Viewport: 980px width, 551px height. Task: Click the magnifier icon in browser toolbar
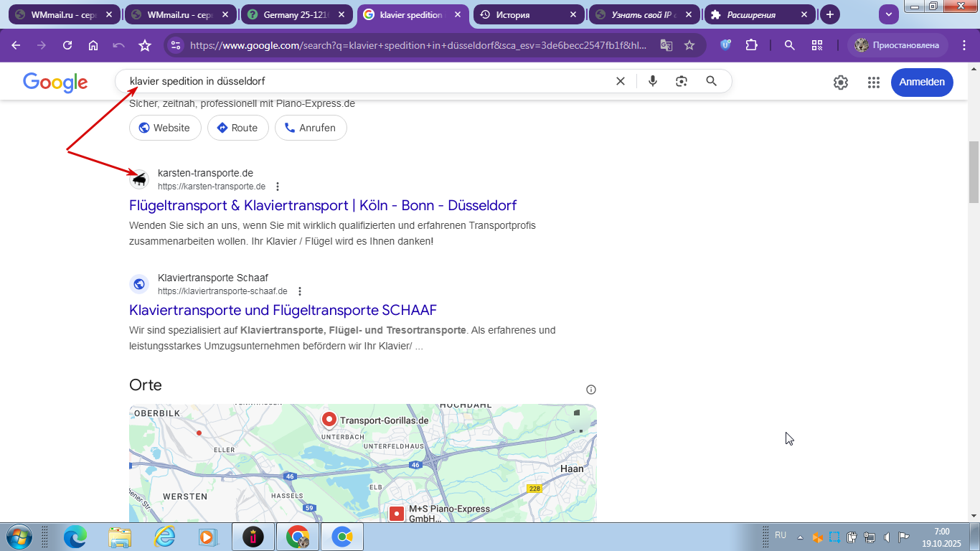(790, 45)
